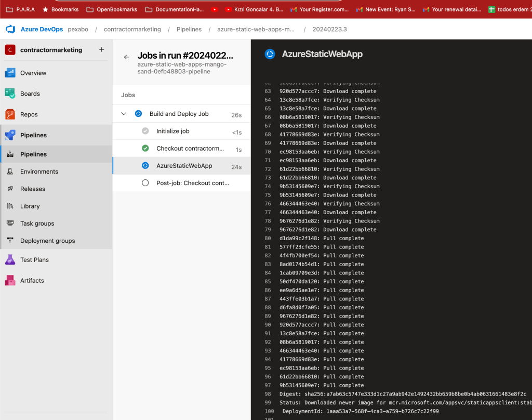This screenshot has height=420, width=532.
Task: Click the Deployment groups icon
Action: coord(10,240)
